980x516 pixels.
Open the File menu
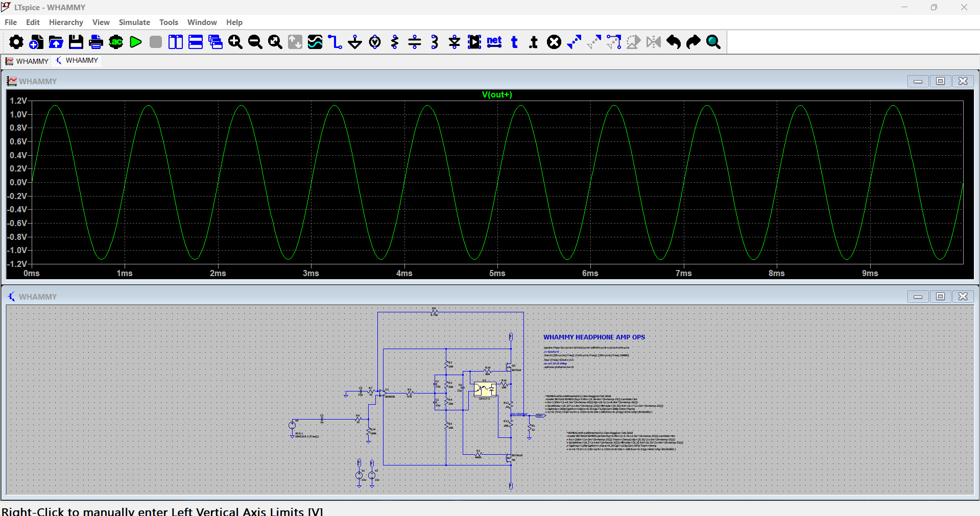coord(11,22)
